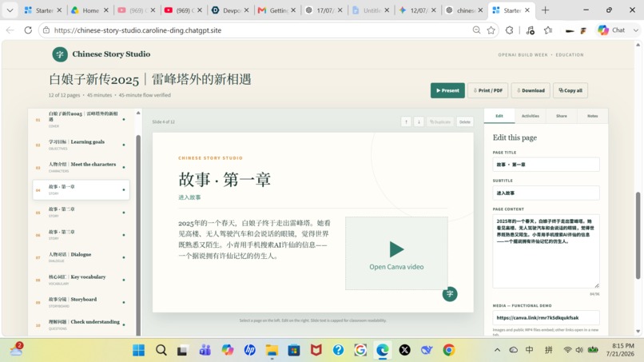Open the Copilot Chat button

611,30
